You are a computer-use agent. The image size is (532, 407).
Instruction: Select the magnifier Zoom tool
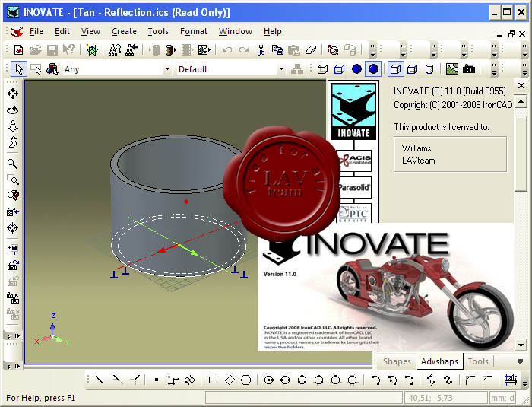[13, 164]
